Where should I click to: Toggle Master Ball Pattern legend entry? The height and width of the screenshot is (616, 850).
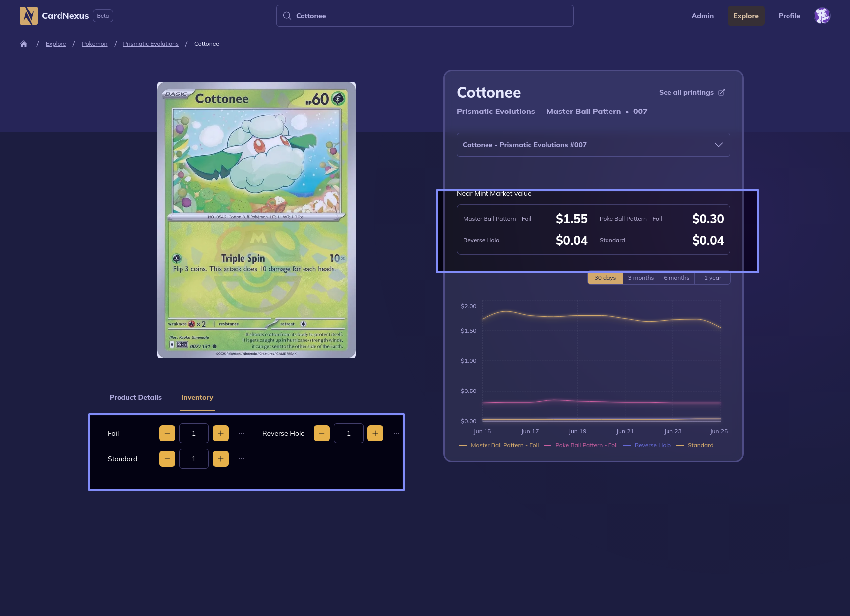[499, 445]
